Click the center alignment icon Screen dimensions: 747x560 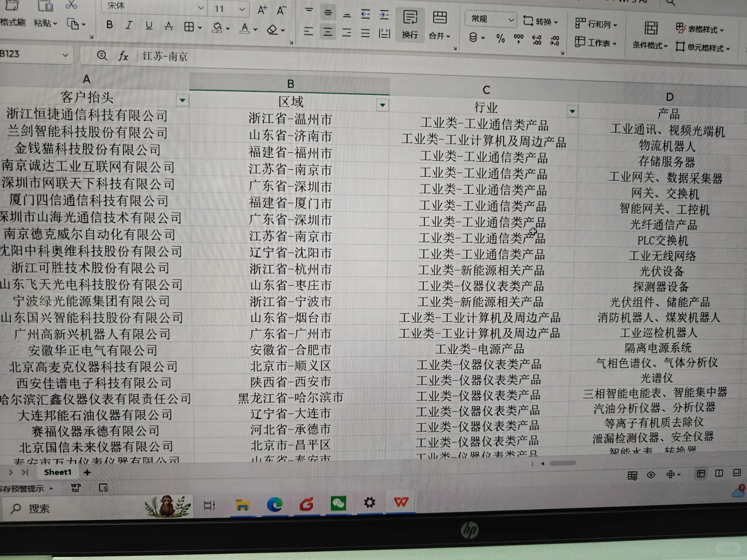point(328,31)
